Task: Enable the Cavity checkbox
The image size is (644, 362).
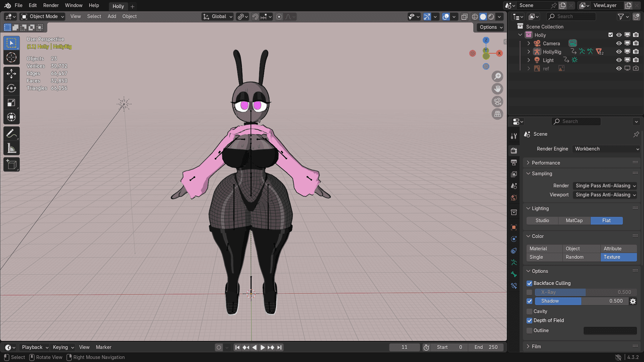Action: pos(529,311)
